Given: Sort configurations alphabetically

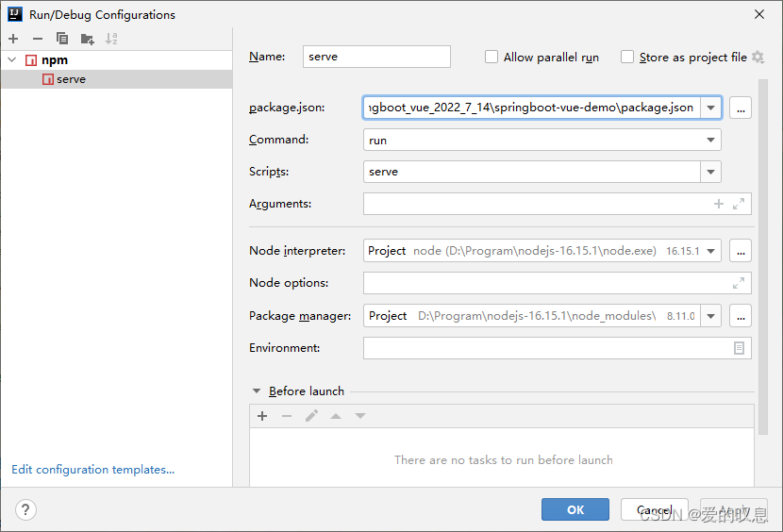Looking at the screenshot, I should pyautogui.click(x=111, y=39).
